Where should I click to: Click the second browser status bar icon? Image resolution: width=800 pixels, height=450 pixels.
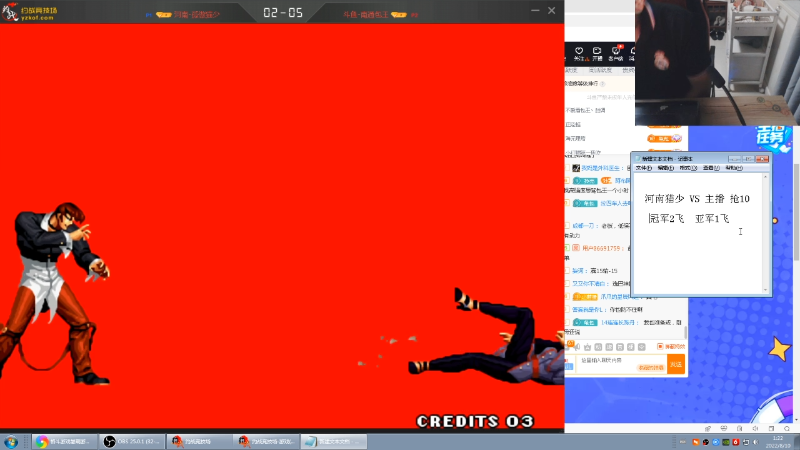[x=723, y=429]
